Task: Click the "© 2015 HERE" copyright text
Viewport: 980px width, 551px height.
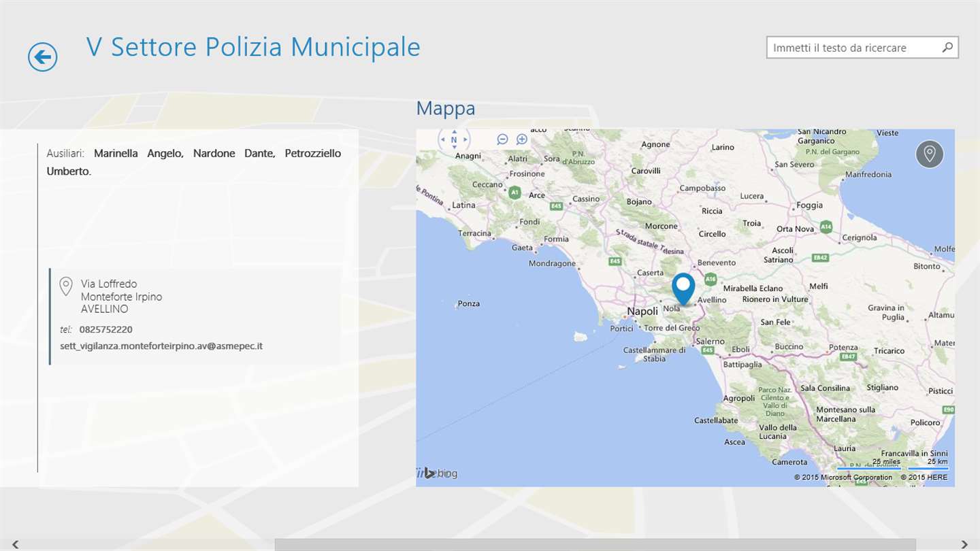Action: 924,478
